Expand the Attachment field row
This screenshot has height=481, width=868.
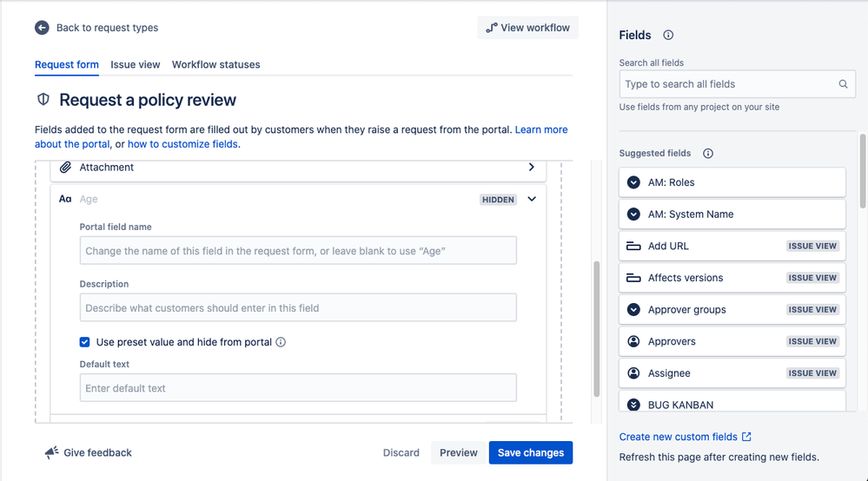coord(532,167)
